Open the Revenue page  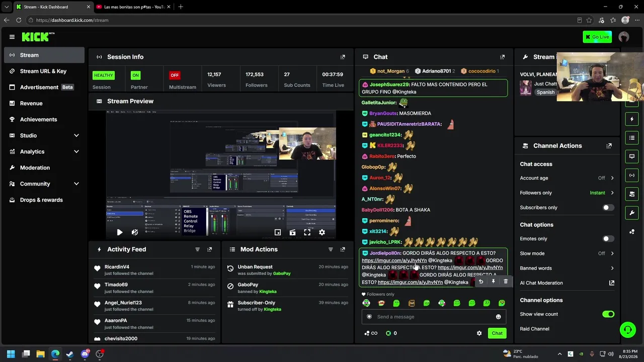(44, 104)
